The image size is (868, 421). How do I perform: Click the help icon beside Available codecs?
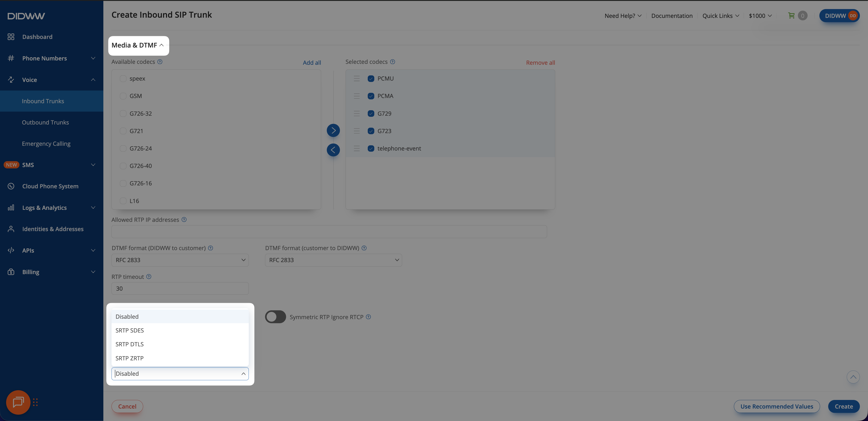pos(160,62)
